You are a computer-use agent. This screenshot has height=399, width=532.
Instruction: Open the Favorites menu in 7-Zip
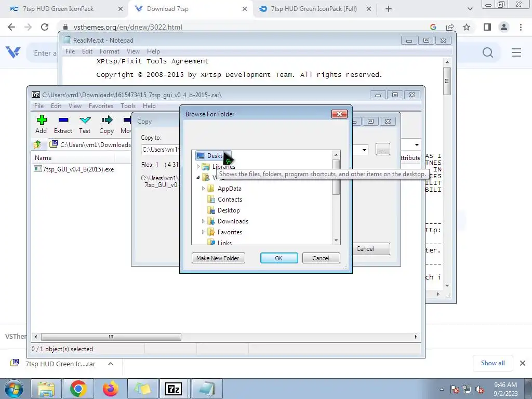click(101, 106)
